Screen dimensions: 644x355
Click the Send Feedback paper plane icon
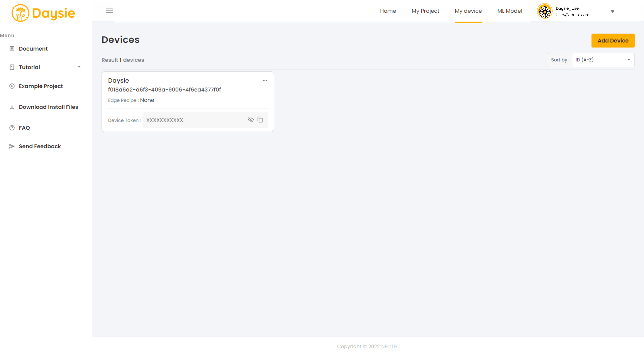12,146
